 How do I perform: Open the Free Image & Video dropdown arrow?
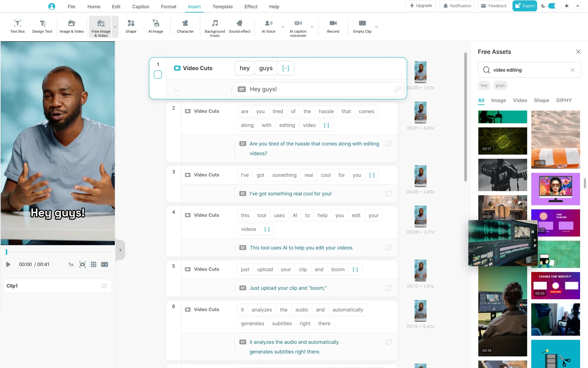115,27
